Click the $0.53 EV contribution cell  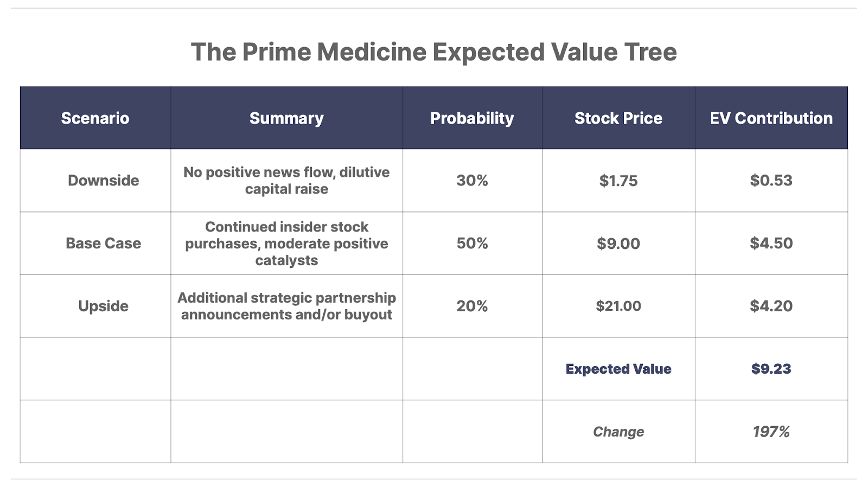771,181
